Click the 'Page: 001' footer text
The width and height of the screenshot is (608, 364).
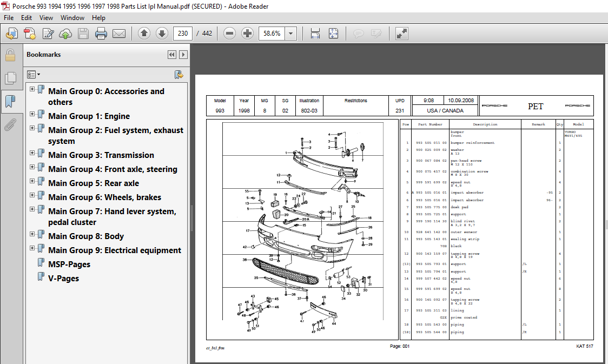coord(399,346)
